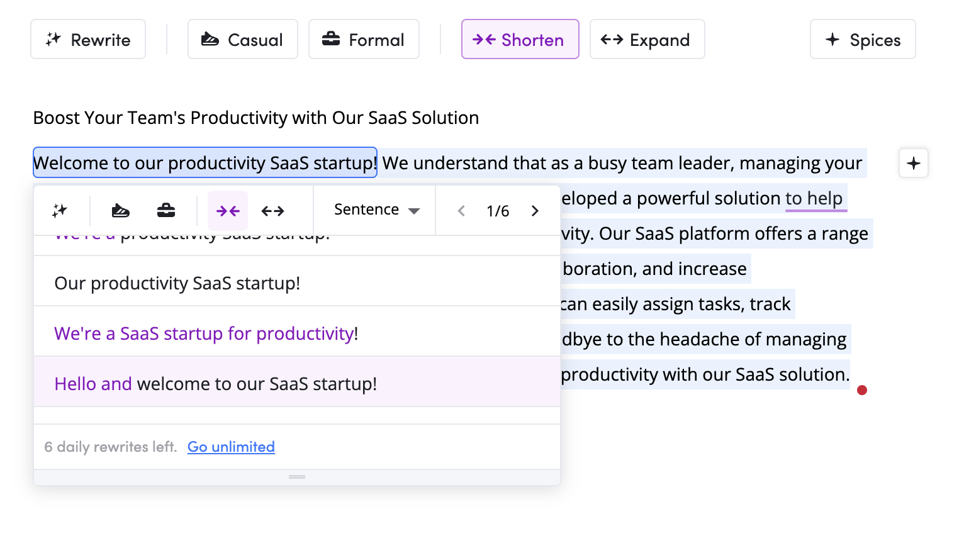The width and height of the screenshot is (964, 560).
Task: Open the Sentence scope dropdown
Action: [x=376, y=210]
